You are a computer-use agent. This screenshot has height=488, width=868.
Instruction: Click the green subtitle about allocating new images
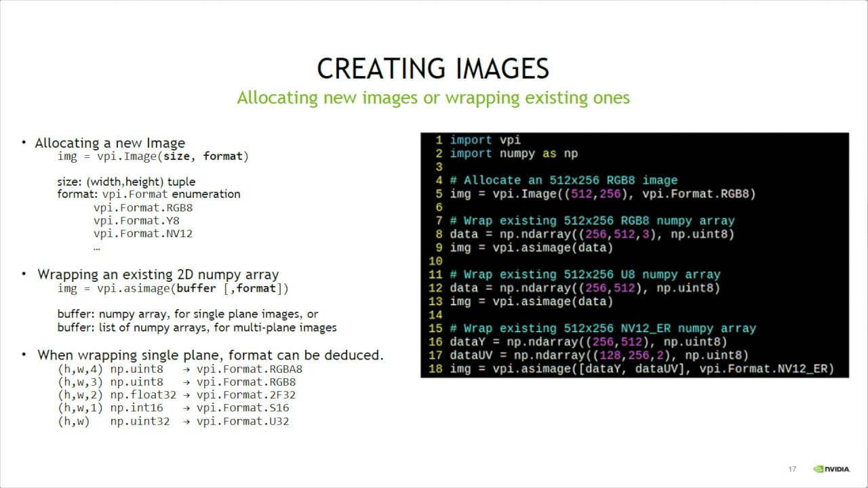(433, 98)
